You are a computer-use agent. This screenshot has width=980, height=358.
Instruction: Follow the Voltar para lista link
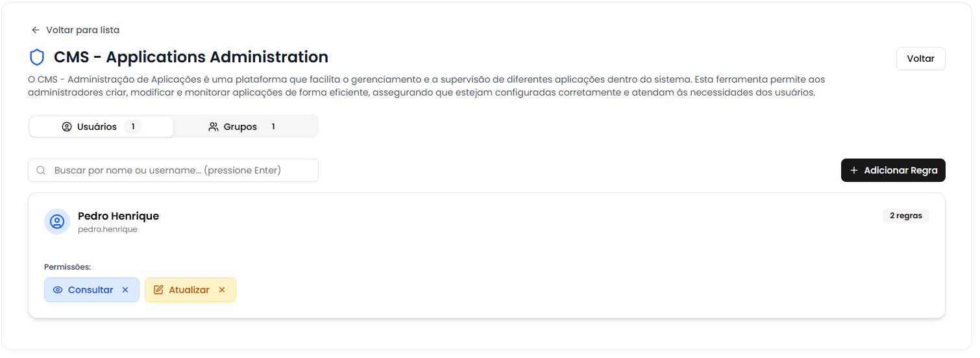(x=82, y=30)
